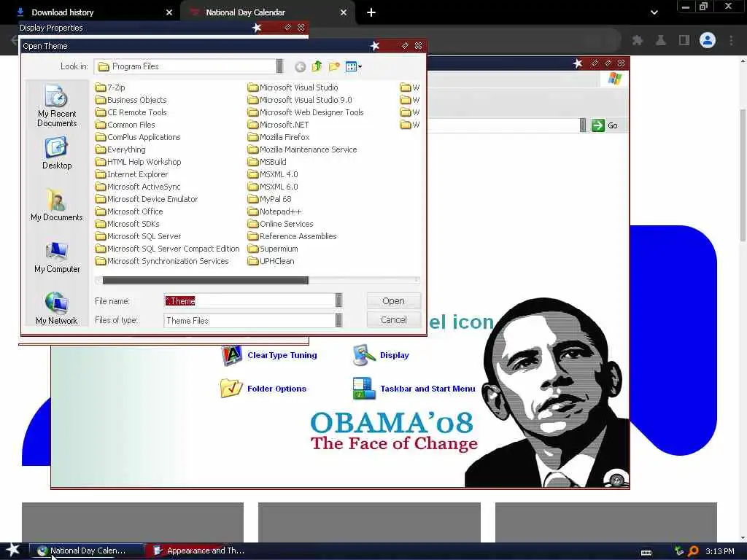Select the Business Objects folder
Screen dimensions: 747x560
[131, 100]
